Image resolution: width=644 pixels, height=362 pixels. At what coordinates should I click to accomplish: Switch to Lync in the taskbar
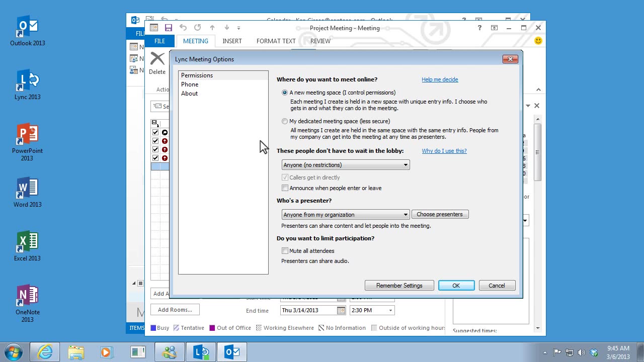tap(201, 352)
